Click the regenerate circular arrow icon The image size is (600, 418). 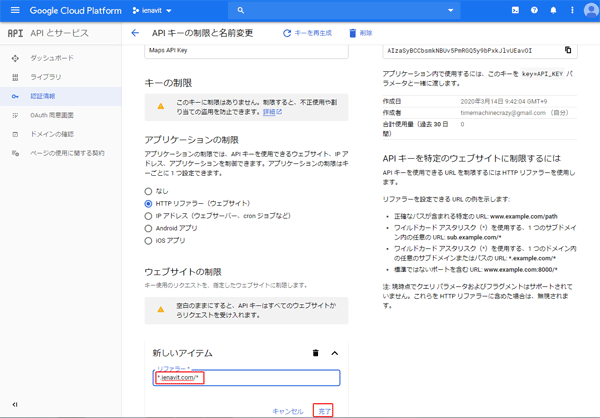287,33
